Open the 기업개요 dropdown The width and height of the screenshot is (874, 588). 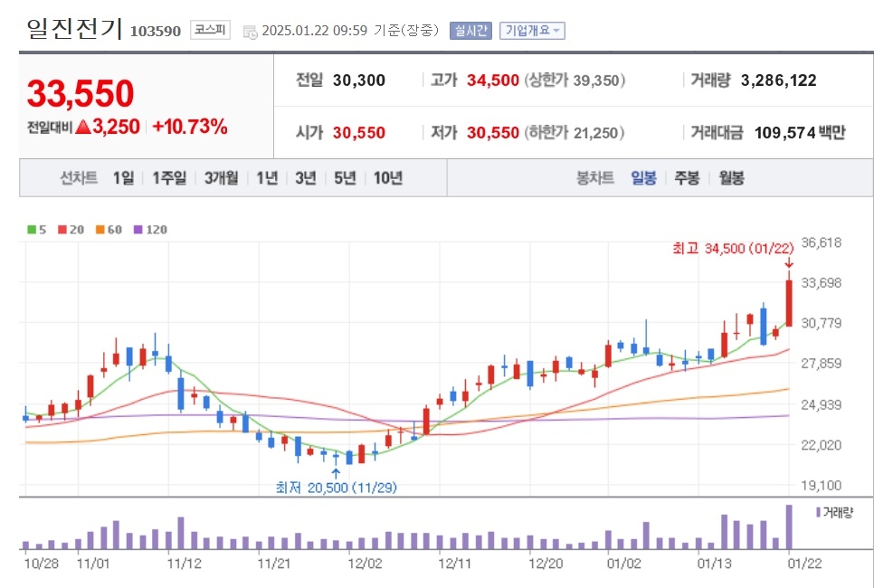(x=532, y=30)
